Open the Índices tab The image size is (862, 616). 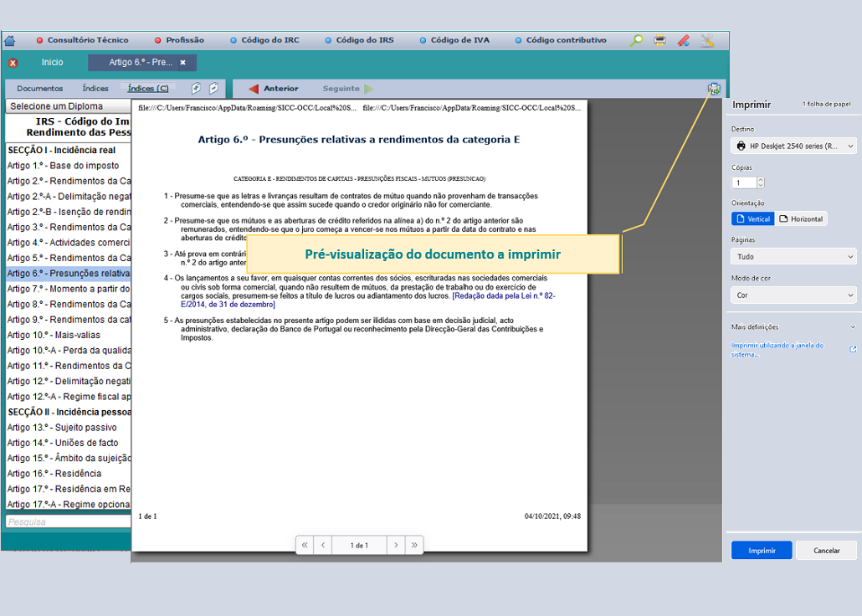coord(95,89)
